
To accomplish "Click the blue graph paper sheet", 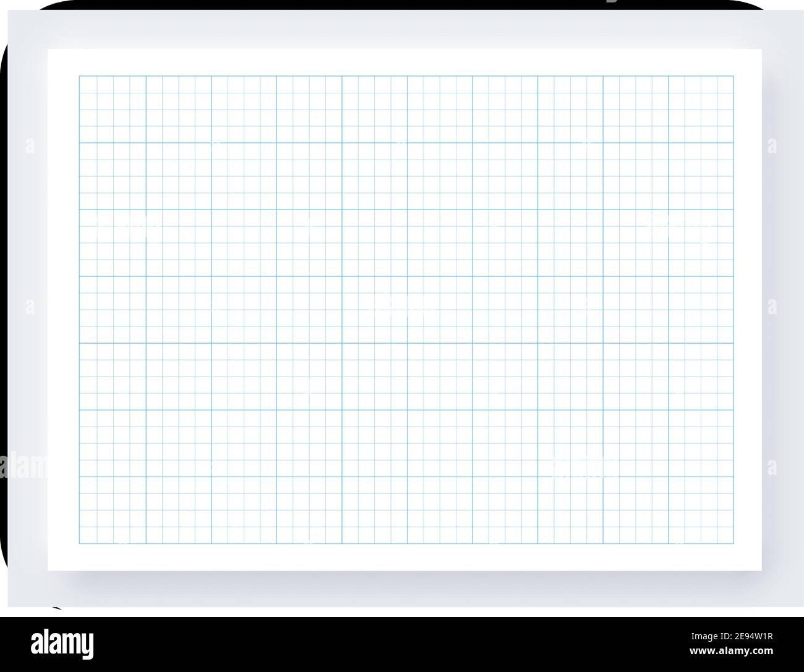I will [405, 310].
